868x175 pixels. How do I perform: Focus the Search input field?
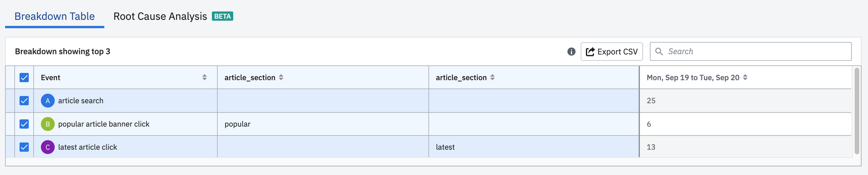[751, 52]
